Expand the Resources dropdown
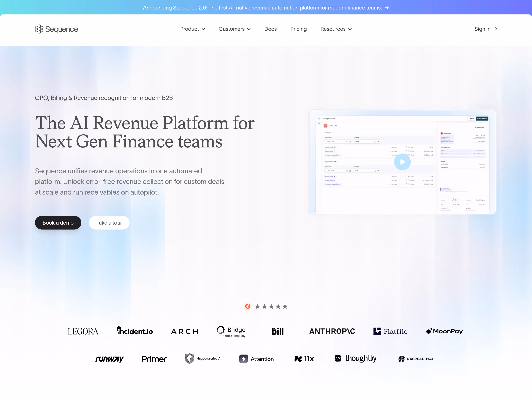The height and width of the screenshot is (399, 532). (x=336, y=29)
